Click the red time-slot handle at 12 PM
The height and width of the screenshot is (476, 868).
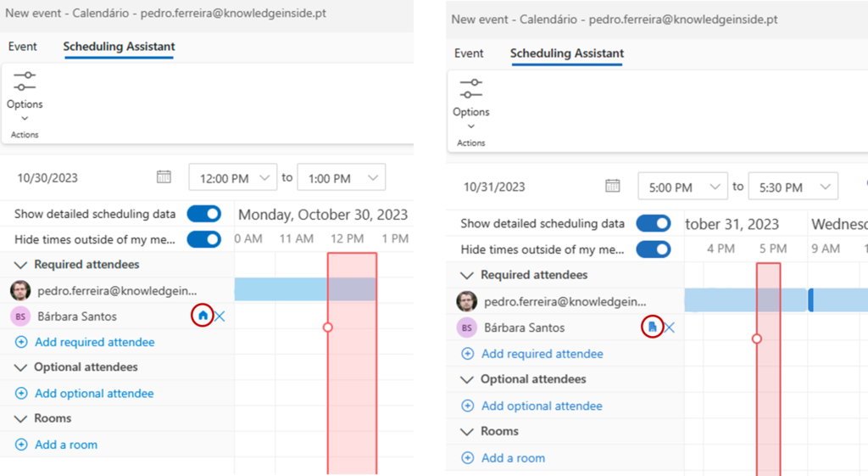click(328, 327)
